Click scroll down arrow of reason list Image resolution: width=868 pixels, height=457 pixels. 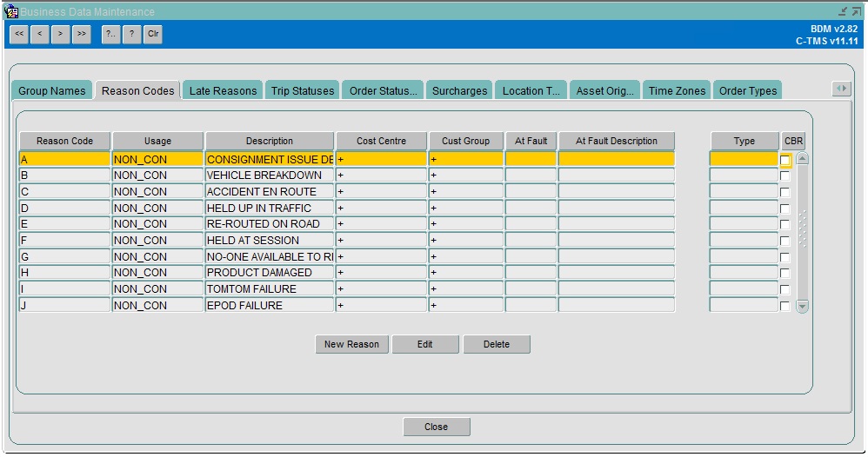click(802, 306)
